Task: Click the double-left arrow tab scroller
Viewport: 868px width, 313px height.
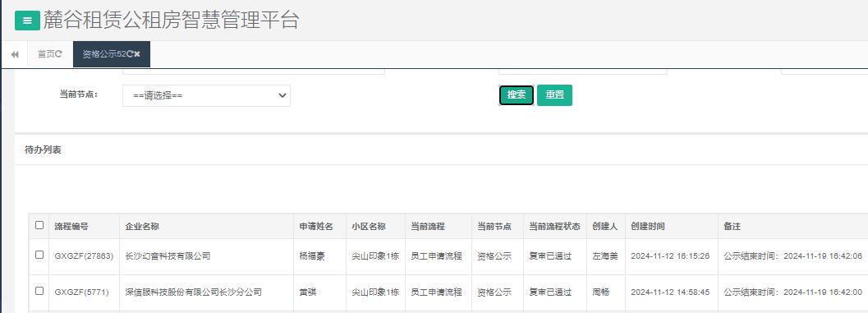Action: coord(15,54)
